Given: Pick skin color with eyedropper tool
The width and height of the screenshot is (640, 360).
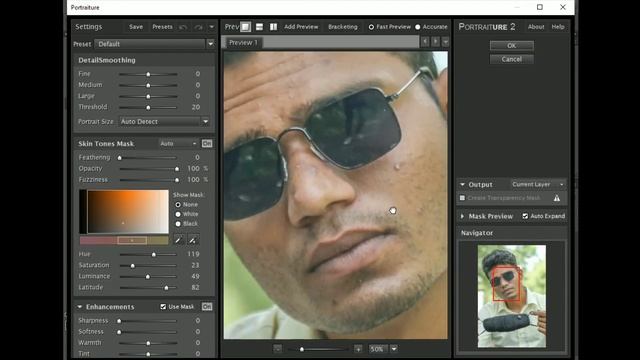Looking at the screenshot, I should 178,240.
